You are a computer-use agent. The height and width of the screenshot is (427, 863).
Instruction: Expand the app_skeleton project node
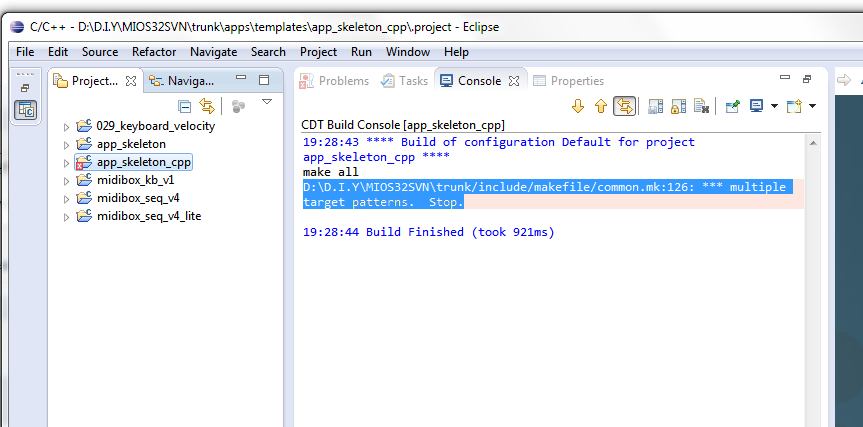click(x=67, y=145)
